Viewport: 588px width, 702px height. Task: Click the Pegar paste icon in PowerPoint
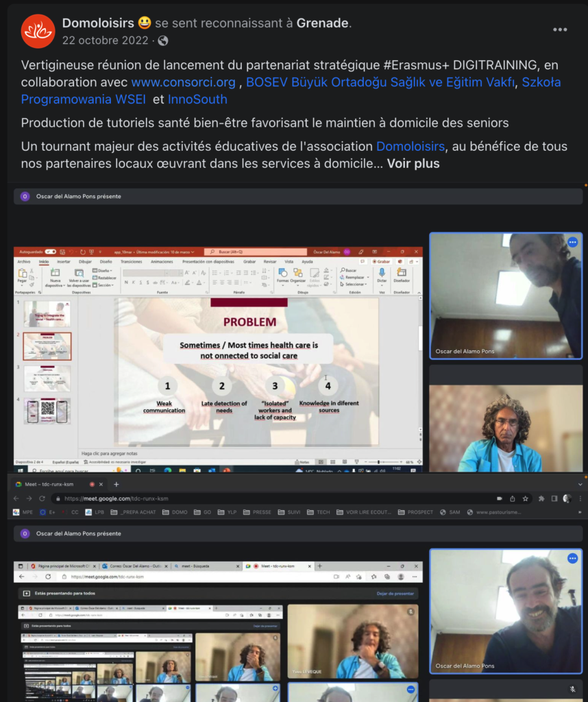22,274
